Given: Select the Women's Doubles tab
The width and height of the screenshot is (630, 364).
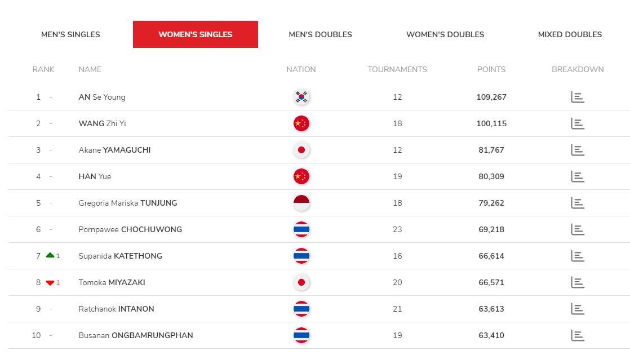Looking at the screenshot, I should [445, 34].
